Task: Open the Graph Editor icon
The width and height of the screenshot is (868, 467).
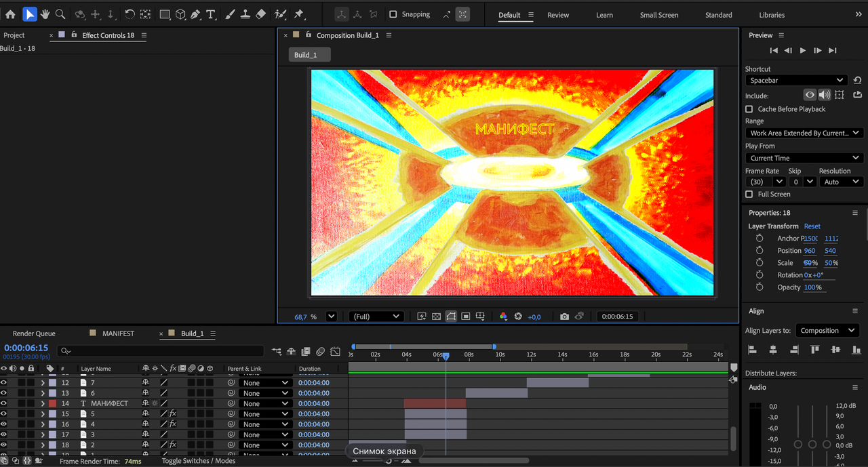Action: coord(335,351)
